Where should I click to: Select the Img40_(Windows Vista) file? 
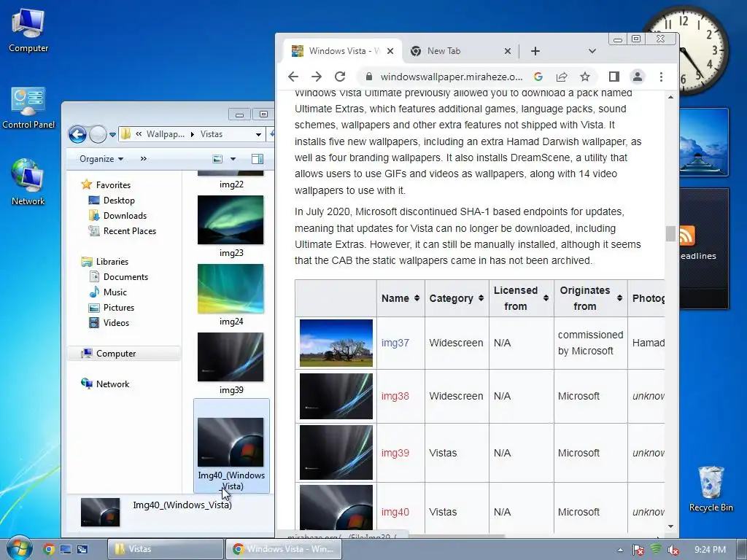point(231,446)
